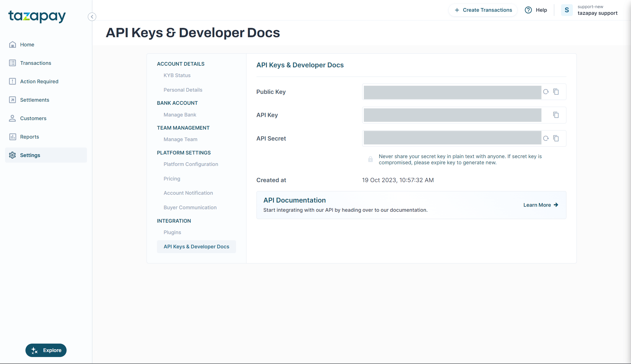The width and height of the screenshot is (631, 364).
Task: Open Transactions from the sidebar
Action: pyautogui.click(x=35, y=63)
